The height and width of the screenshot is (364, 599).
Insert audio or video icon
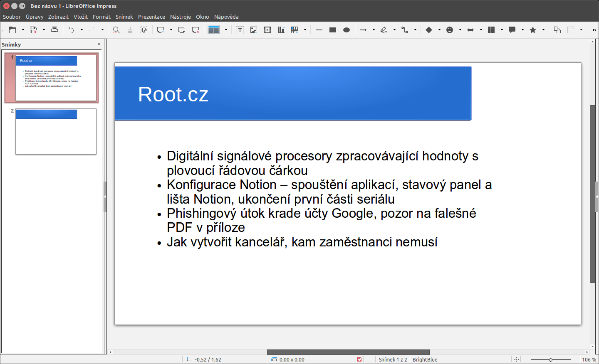267,30
